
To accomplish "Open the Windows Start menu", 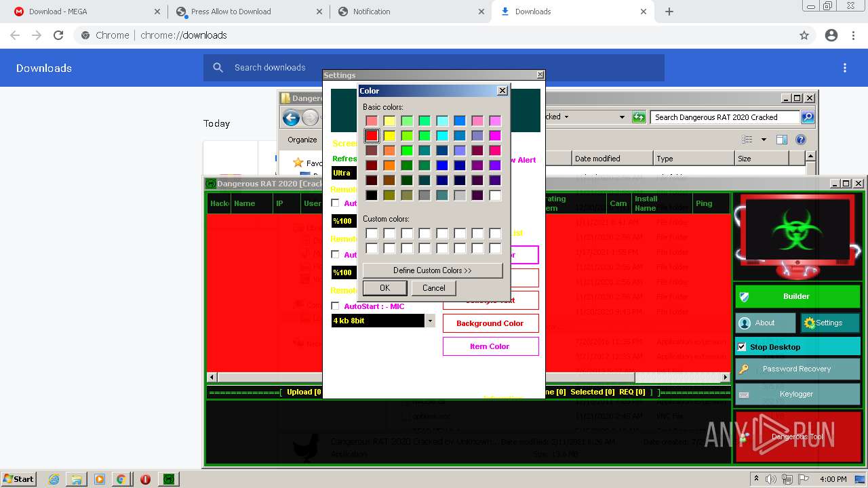I will (x=19, y=479).
